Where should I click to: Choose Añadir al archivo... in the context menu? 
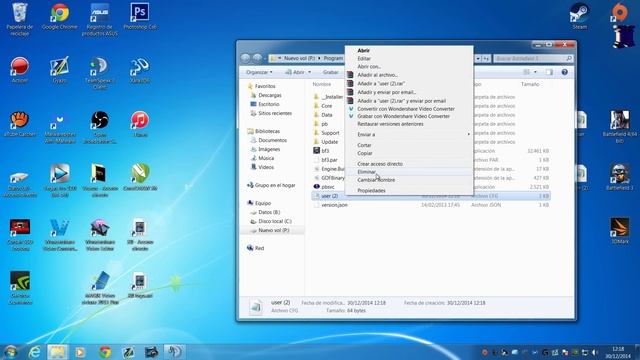coord(409,75)
